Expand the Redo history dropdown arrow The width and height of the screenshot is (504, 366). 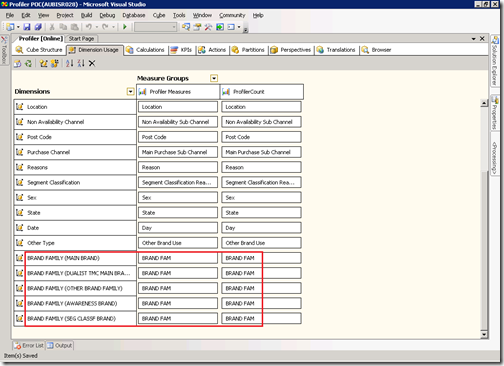(114, 27)
